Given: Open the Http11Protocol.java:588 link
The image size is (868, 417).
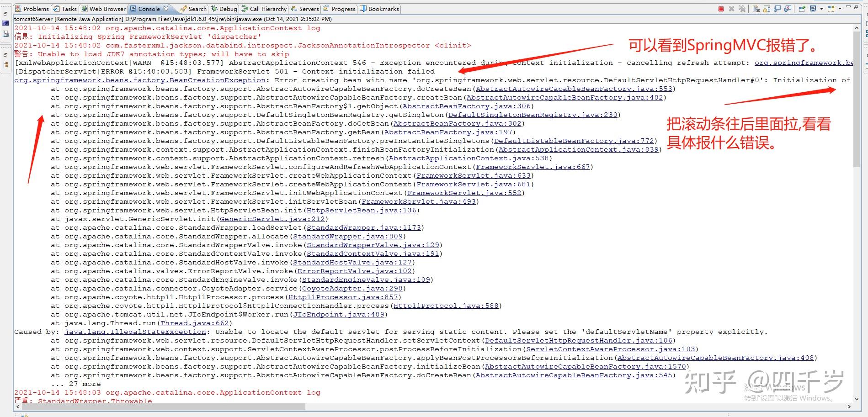Looking at the screenshot, I should point(446,306).
